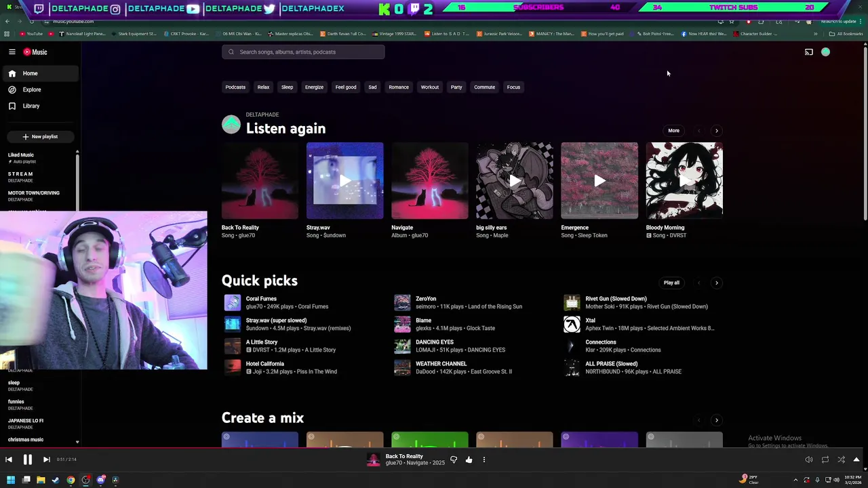Select the Sad mood chip

tap(372, 87)
